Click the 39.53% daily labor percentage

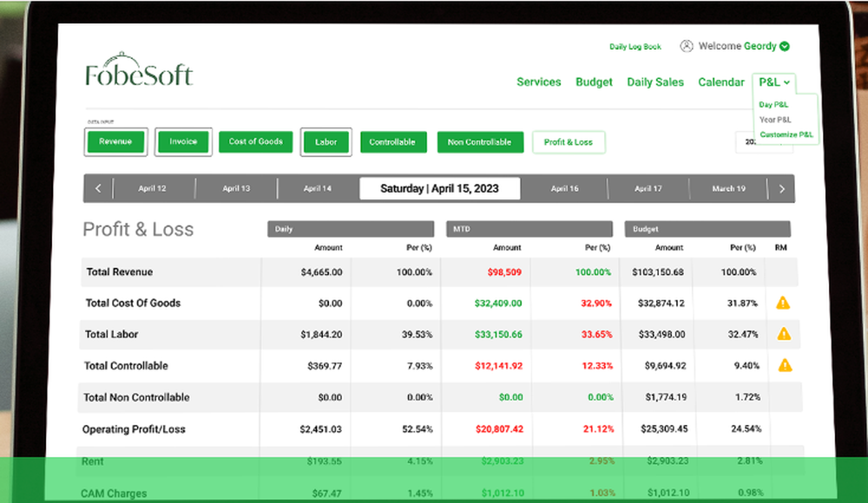(417, 334)
